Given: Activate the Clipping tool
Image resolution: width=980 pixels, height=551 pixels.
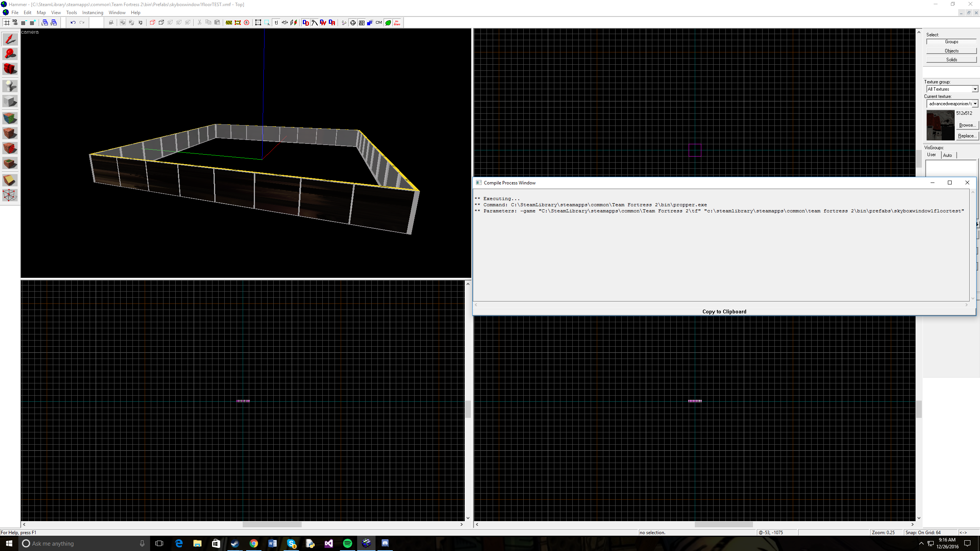Looking at the screenshot, I should tap(10, 180).
